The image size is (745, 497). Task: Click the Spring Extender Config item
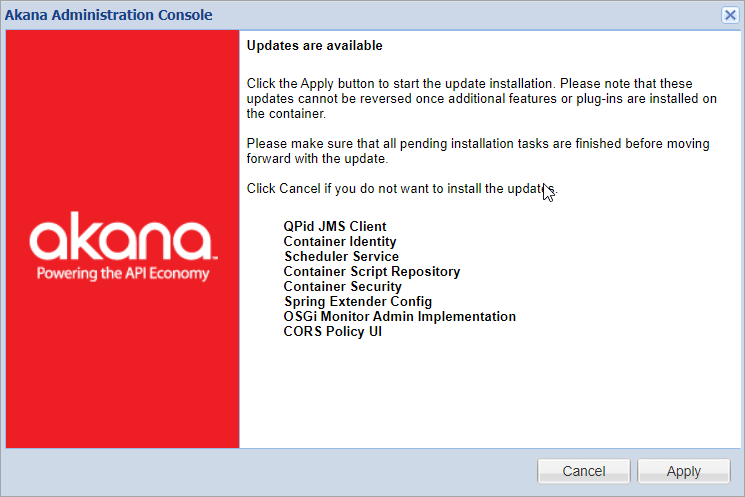357,302
